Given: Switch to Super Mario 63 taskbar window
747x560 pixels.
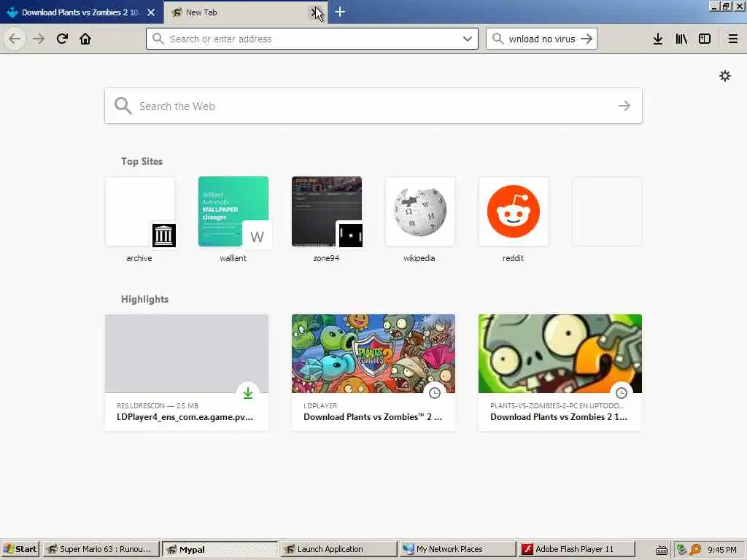Looking at the screenshot, I should pos(100,549).
